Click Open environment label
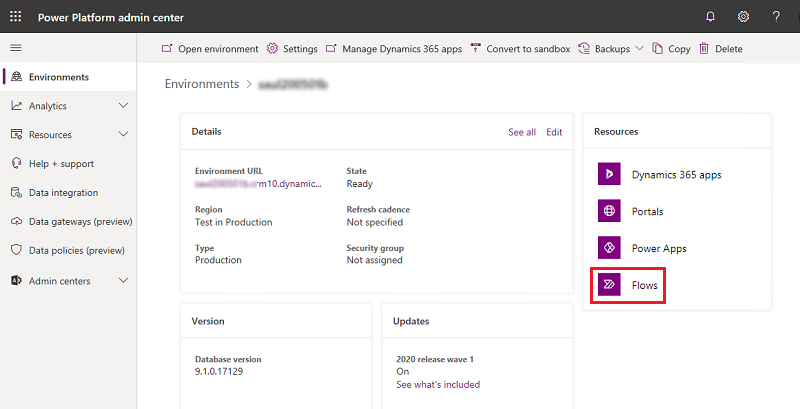This screenshot has height=409, width=800. (x=218, y=49)
